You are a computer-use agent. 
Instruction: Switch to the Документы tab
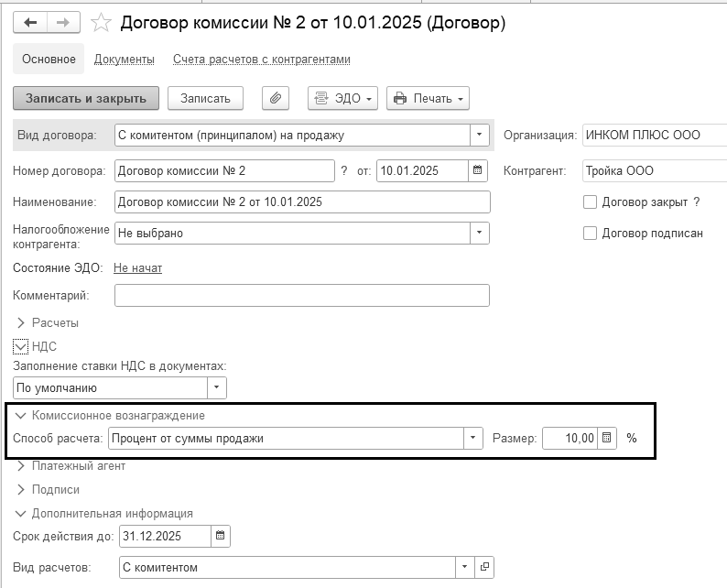[x=125, y=60]
